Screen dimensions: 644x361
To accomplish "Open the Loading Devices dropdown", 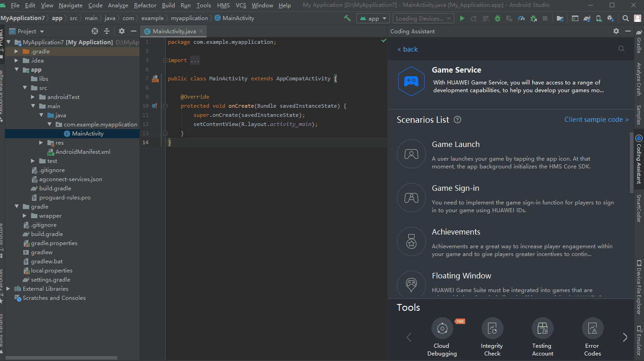I will [x=424, y=18].
